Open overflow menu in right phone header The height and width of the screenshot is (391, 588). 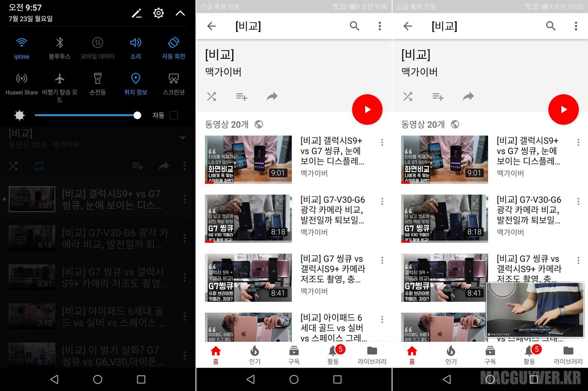[576, 26]
